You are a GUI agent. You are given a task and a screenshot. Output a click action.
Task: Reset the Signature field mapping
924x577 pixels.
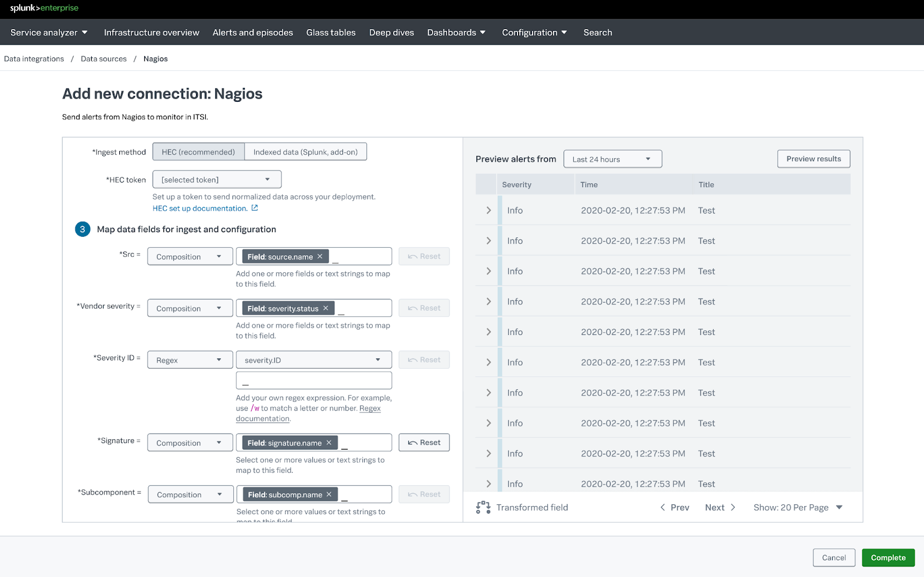point(424,443)
